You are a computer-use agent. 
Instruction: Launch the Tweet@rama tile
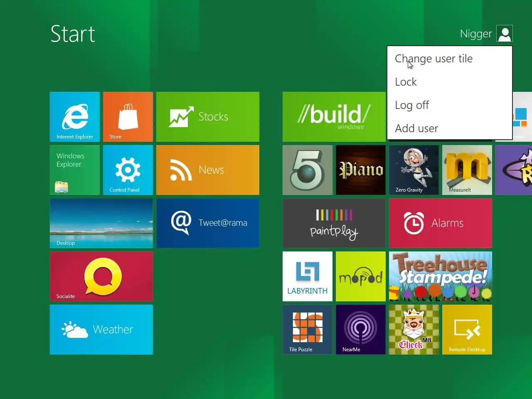(208, 223)
